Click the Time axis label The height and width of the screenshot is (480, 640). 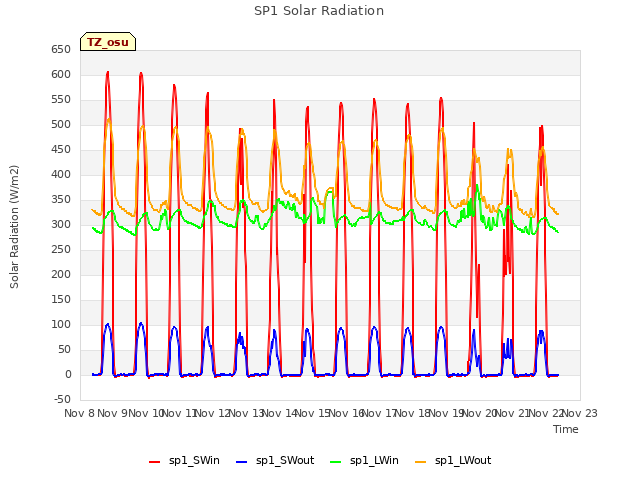coord(566,429)
